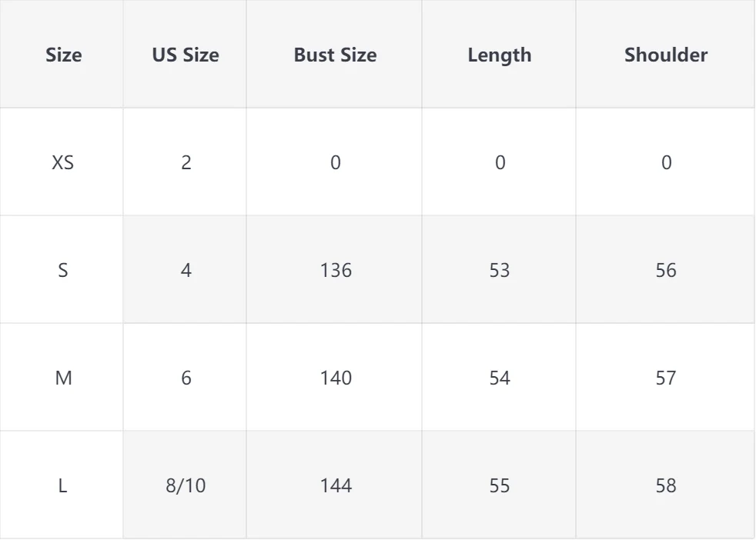Click the Bust Size header cell

(x=335, y=55)
